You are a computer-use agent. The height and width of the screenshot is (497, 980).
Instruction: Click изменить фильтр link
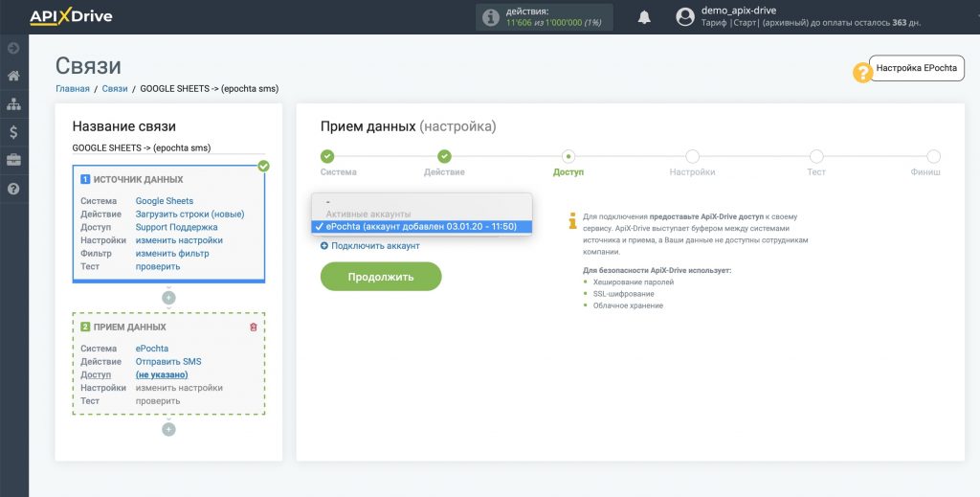(172, 253)
